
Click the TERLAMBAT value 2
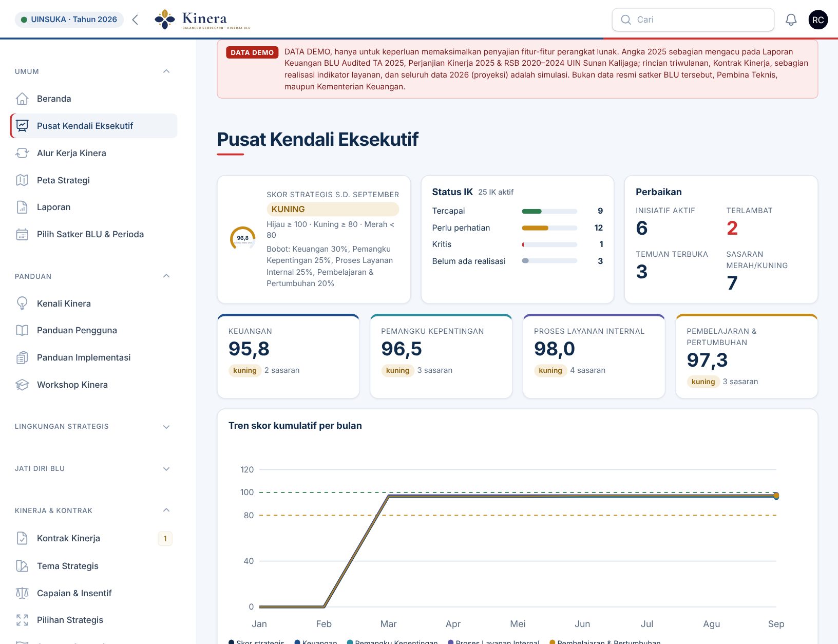(x=732, y=228)
